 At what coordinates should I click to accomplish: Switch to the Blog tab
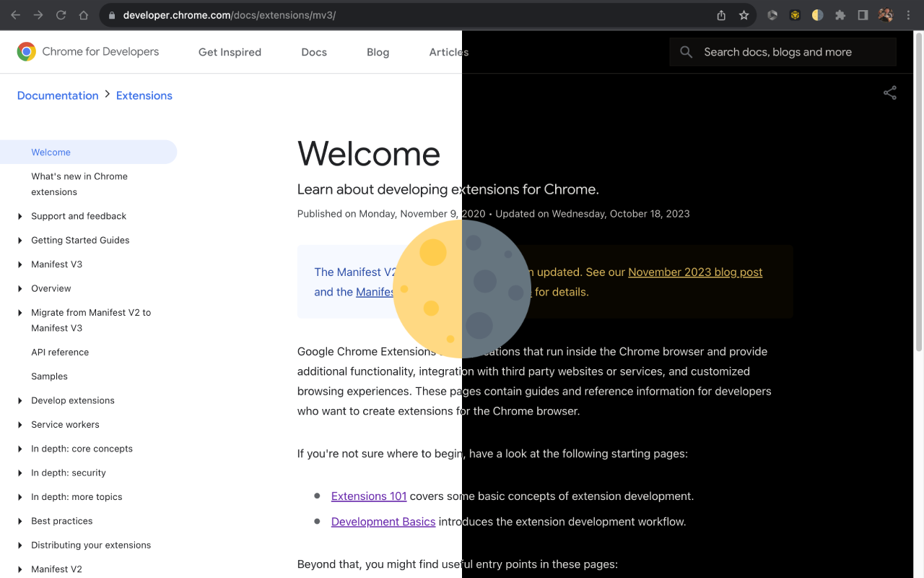pyautogui.click(x=378, y=51)
